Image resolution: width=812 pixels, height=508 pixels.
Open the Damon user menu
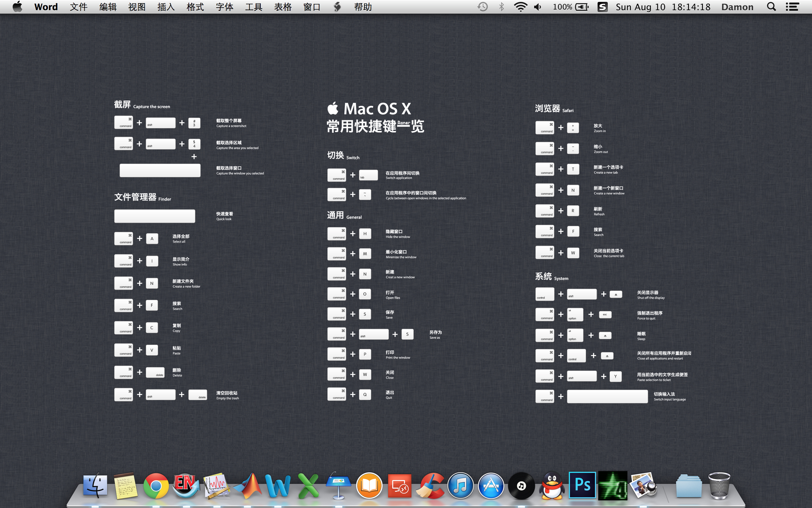coord(737,7)
